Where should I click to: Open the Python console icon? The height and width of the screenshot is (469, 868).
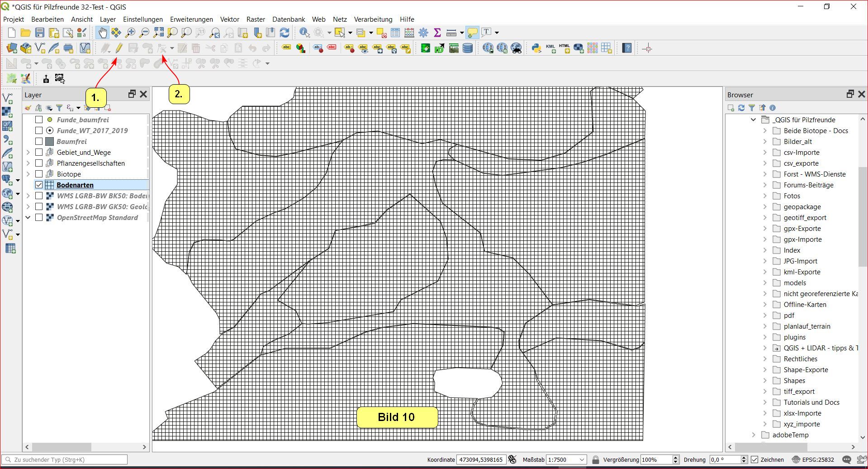(536, 48)
